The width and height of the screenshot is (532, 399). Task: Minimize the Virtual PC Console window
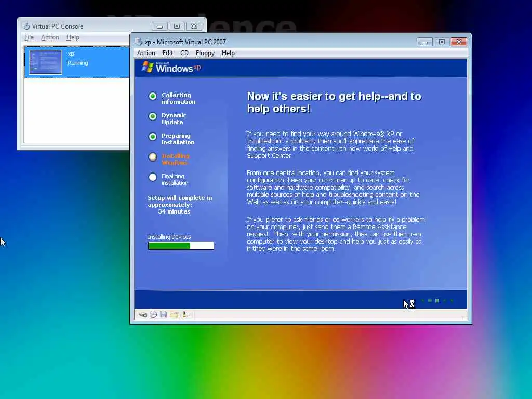point(160,26)
